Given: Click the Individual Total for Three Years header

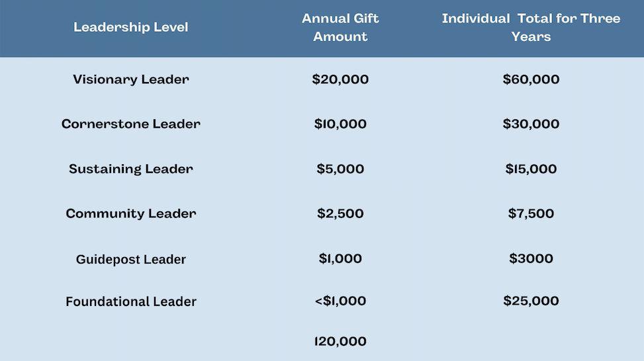Looking at the screenshot, I should coord(531,27).
